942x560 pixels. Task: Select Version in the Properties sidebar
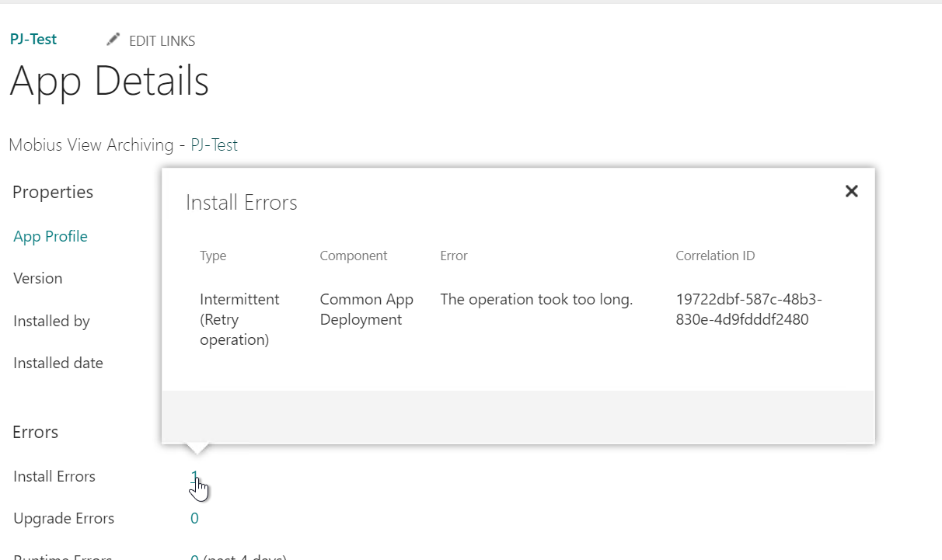click(37, 278)
